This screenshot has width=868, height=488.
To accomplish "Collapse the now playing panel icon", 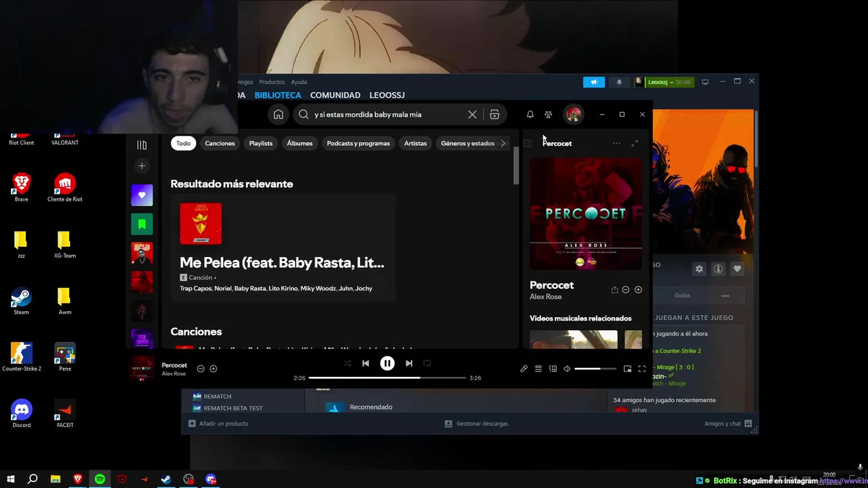I will click(528, 143).
